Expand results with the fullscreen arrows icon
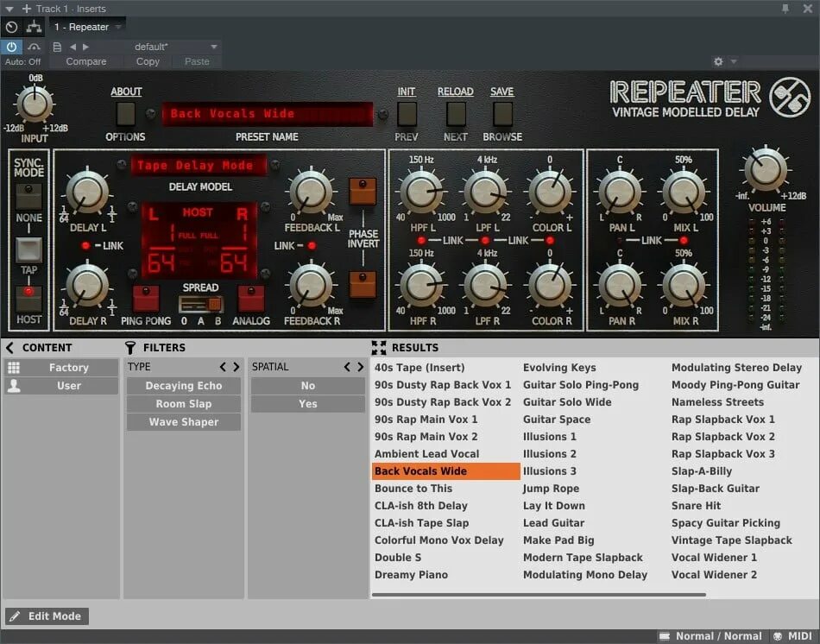The height and width of the screenshot is (644, 820). 379,347
